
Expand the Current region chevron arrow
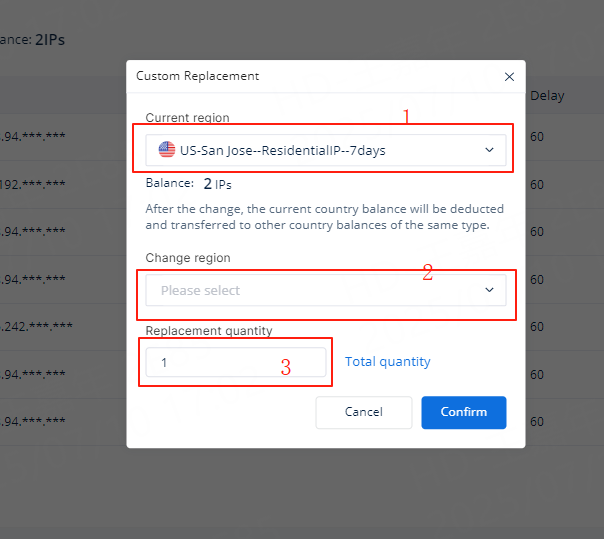click(x=489, y=150)
